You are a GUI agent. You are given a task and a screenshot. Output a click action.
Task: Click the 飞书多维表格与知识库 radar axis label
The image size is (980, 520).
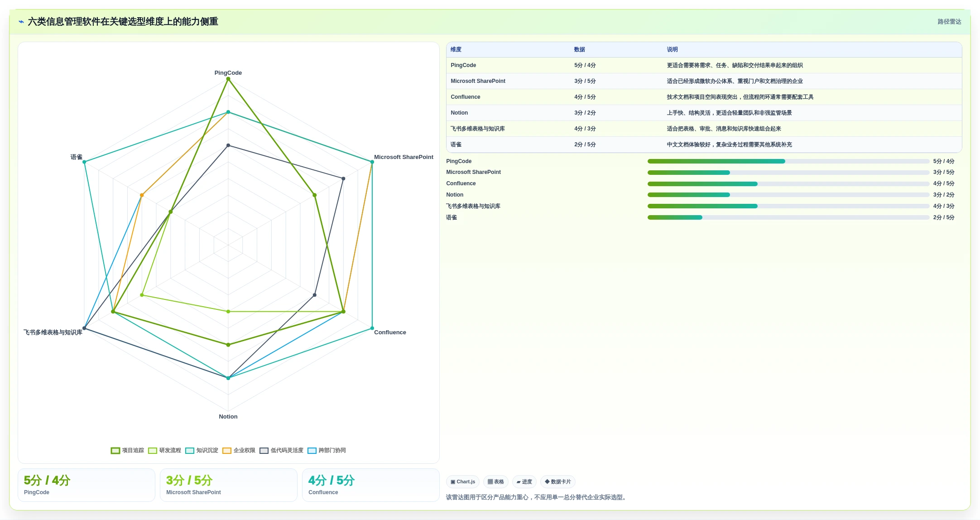(53, 332)
